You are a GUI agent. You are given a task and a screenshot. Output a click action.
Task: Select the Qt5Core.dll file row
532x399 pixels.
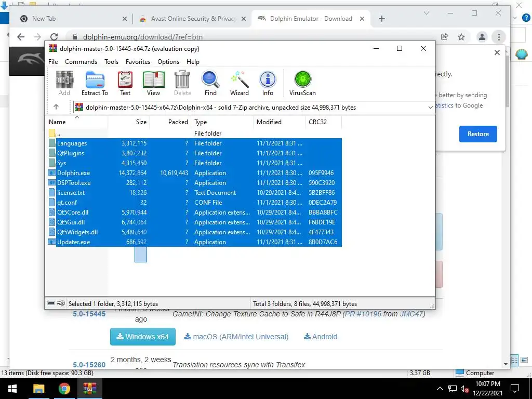pos(195,212)
